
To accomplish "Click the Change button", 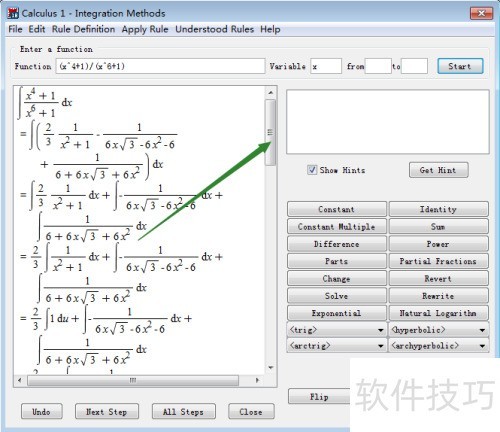I will coord(337,279).
